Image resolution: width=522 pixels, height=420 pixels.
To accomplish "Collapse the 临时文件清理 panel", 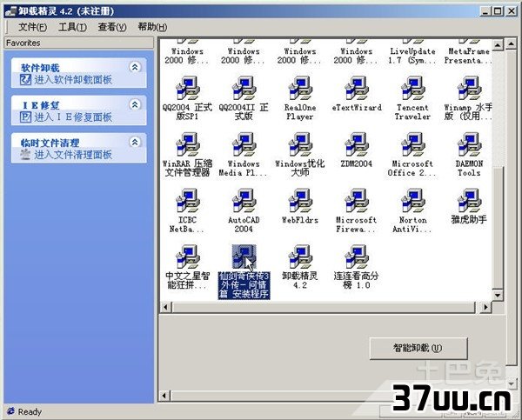I will click(135, 142).
